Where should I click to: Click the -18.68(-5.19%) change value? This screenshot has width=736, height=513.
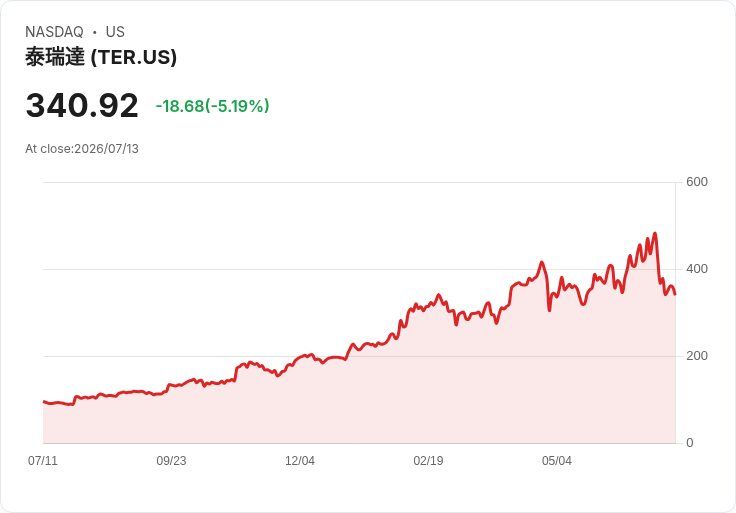(x=213, y=106)
